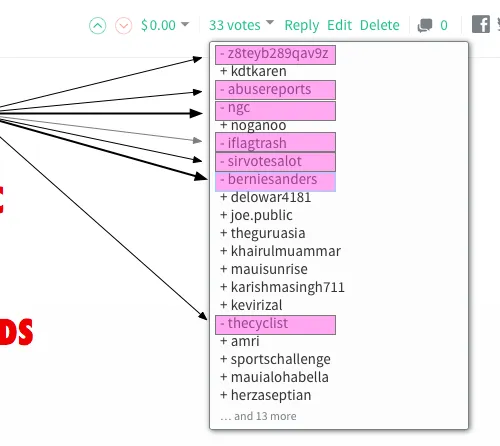The height and width of the screenshot is (446, 500).
Task: Show the "and 13 more" voters
Action: pos(258,416)
